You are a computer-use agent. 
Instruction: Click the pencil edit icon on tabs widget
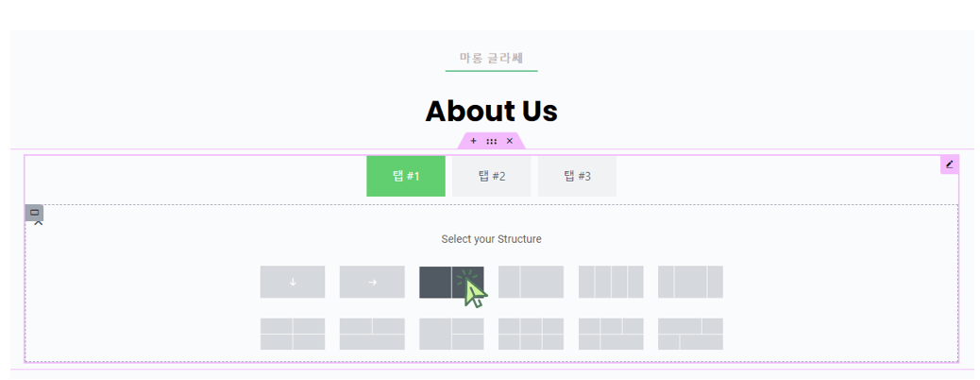coord(950,164)
